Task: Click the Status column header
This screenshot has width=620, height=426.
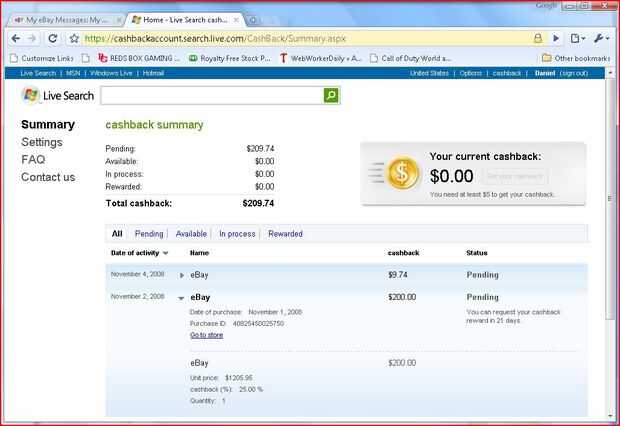Action: (476, 253)
